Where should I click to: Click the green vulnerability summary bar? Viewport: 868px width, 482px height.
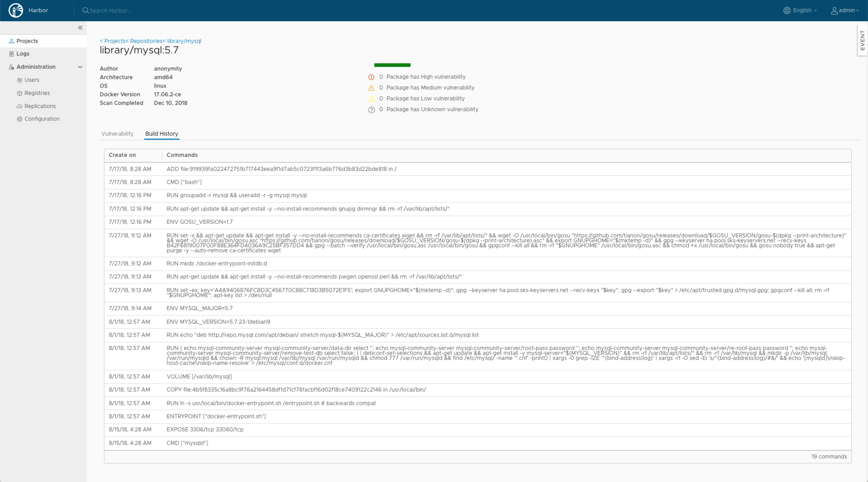(392, 65)
